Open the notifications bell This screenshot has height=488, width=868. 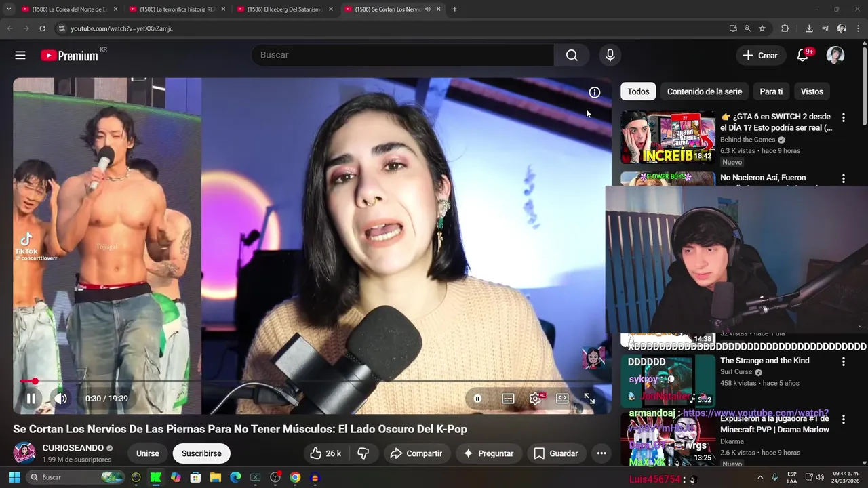click(x=803, y=56)
